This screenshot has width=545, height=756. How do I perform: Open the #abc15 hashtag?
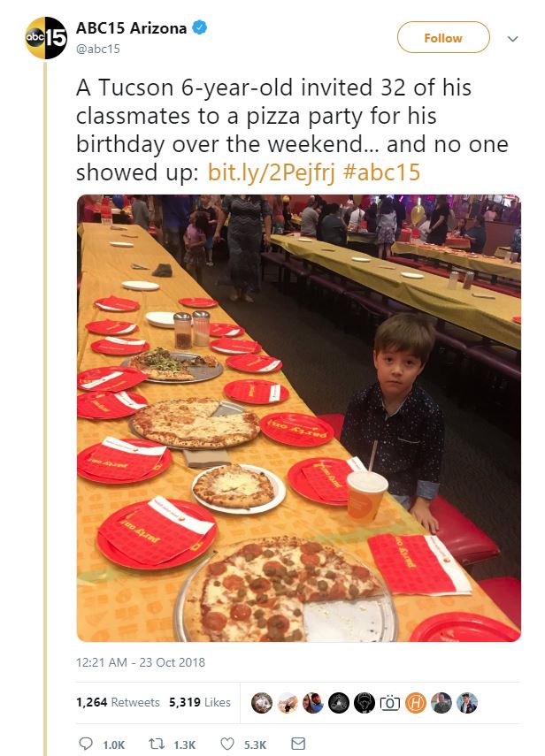[381, 172]
